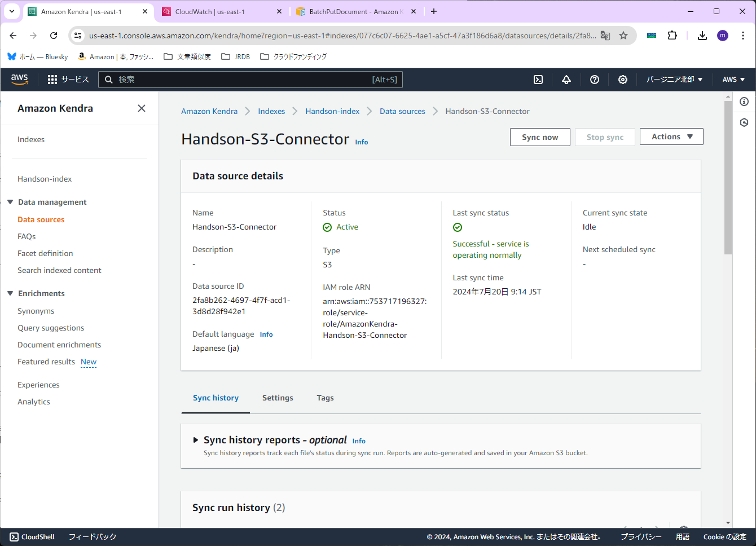This screenshot has height=546, width=756.
Task: Open Query suggestions in the side navigation
Action: (51, 328)
